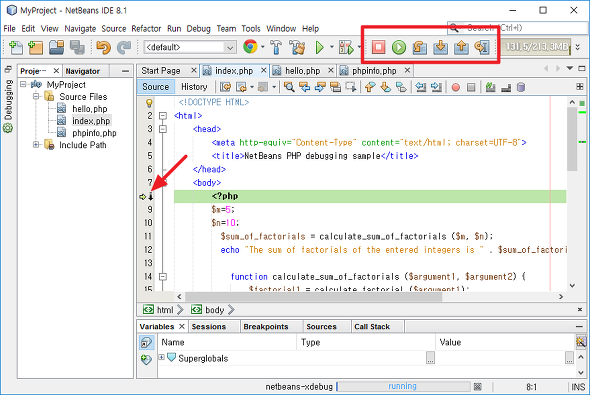Click the Open Project toolbar icon
Screen dimensions: 590x395
pyautogui.click(x=56, y=47)
